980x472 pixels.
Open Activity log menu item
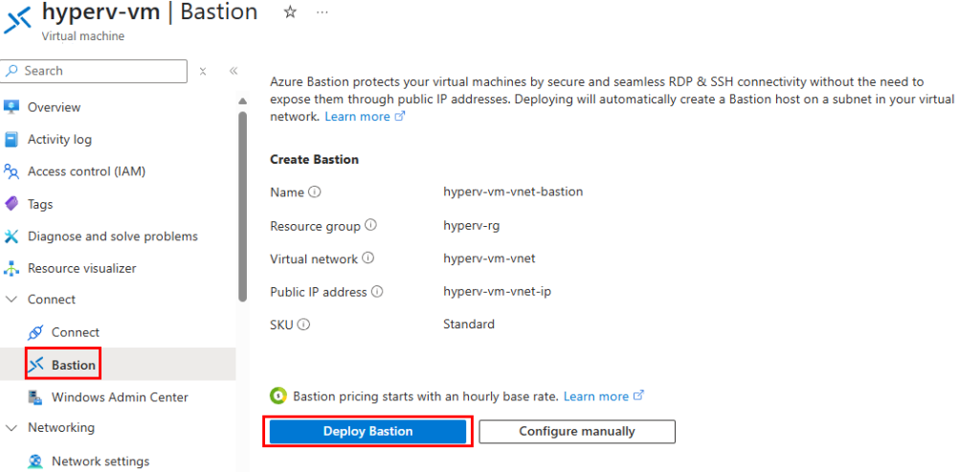pyautogui.click(x=59, y=140)
